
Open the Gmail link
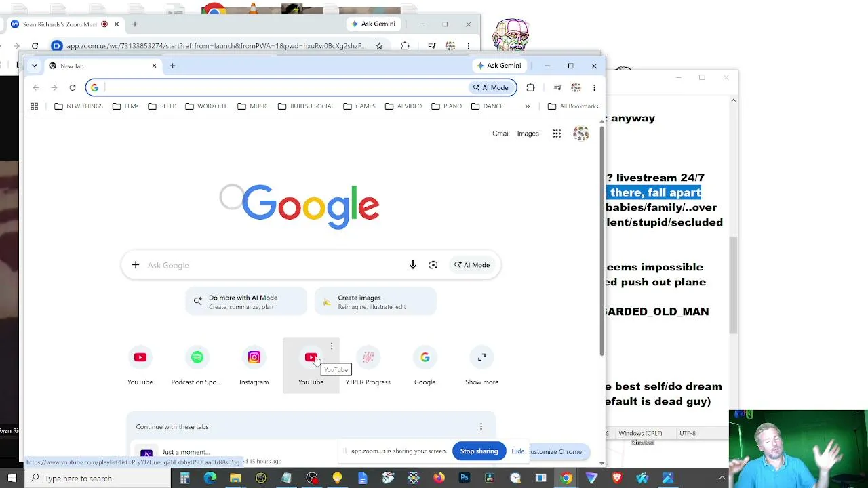click(x=501, y=134)
